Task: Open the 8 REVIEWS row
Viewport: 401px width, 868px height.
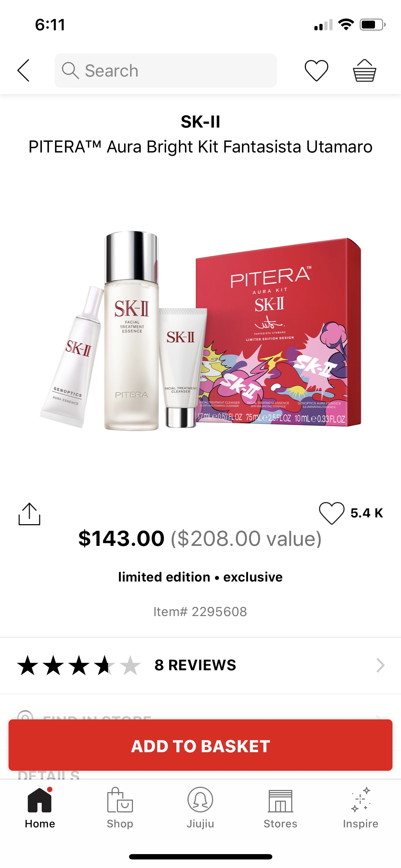Action: tap(200, 665)
